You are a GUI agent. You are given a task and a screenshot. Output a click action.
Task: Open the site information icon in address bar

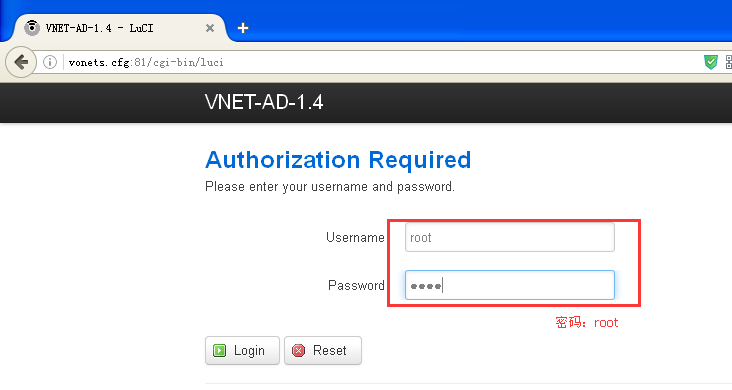pyautogui.click(x=50, y=62)
